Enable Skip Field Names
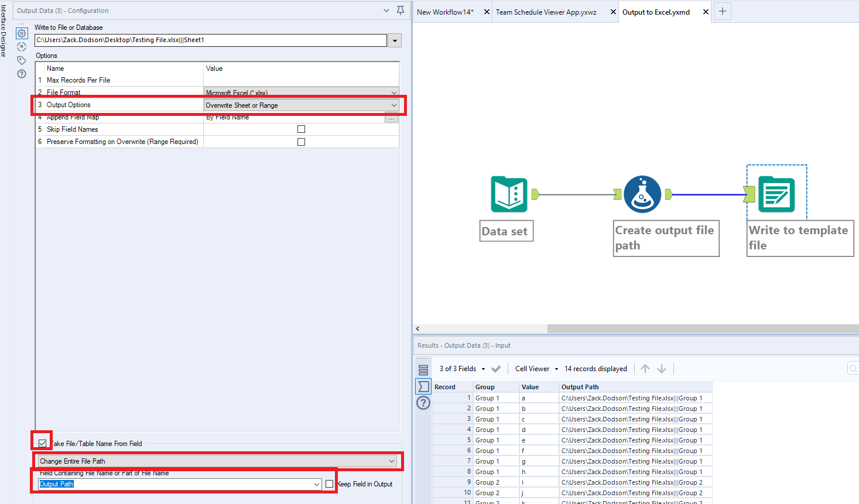Viewport: 859px width, 504px height. point(301,129)
